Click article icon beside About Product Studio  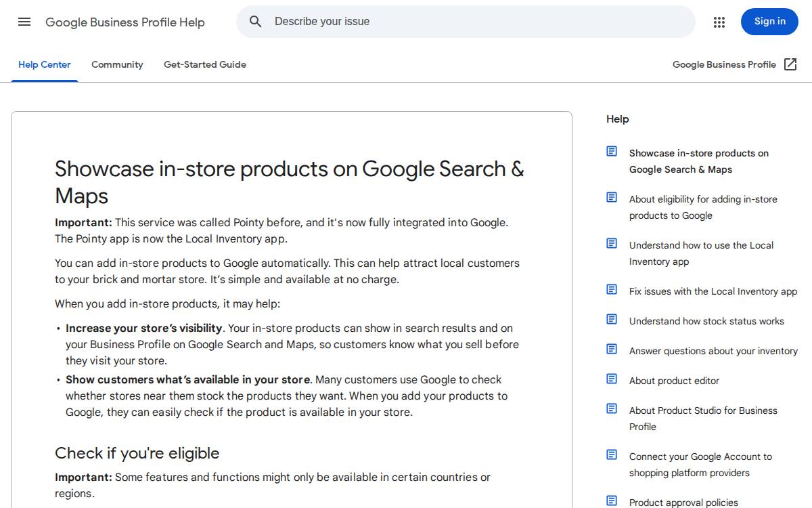pyautogui.click(x=612, y=408)
